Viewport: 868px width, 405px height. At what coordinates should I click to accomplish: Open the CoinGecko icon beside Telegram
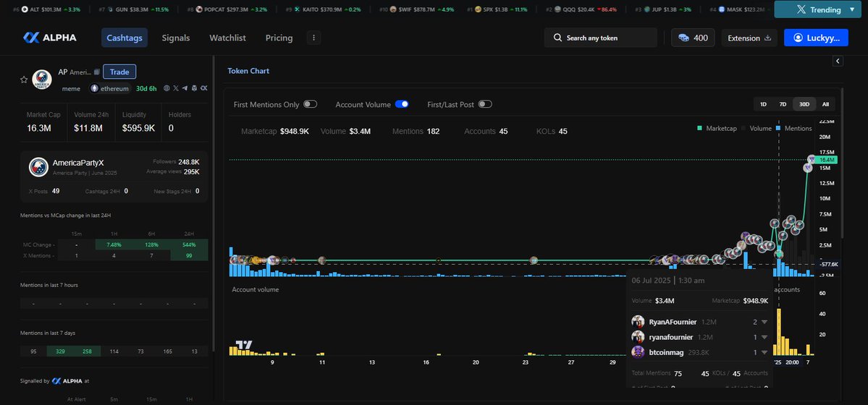point(194,88)
